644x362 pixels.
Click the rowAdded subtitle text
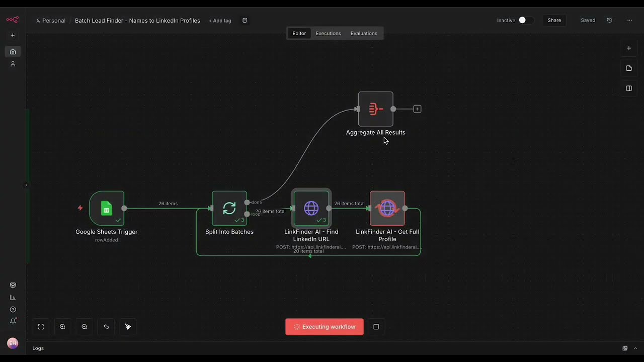point(107,240)
